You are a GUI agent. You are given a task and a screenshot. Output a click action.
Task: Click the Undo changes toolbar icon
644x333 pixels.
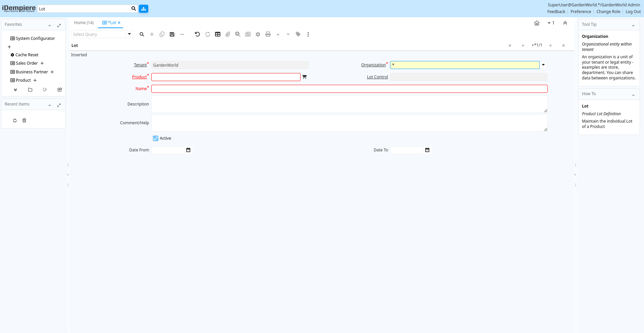pyautogui.click(x=197, y=35)
